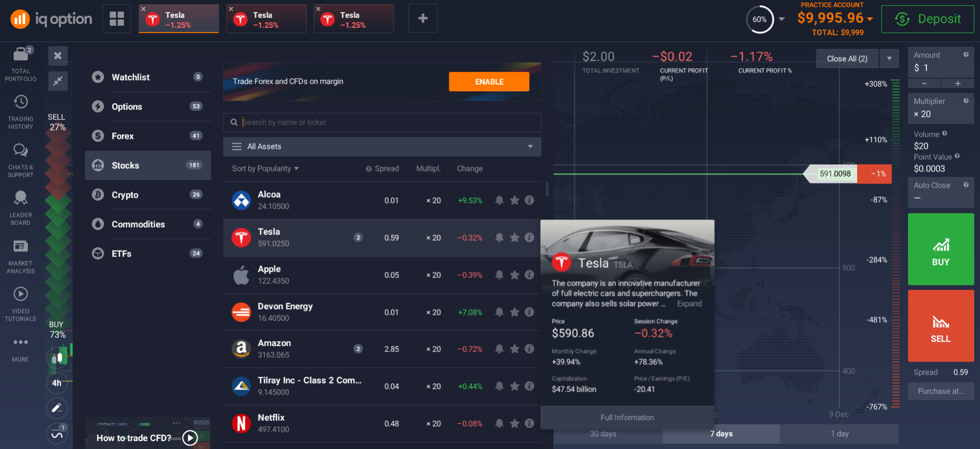
Task: Select the Watchlist category
Action: [148, 77]
